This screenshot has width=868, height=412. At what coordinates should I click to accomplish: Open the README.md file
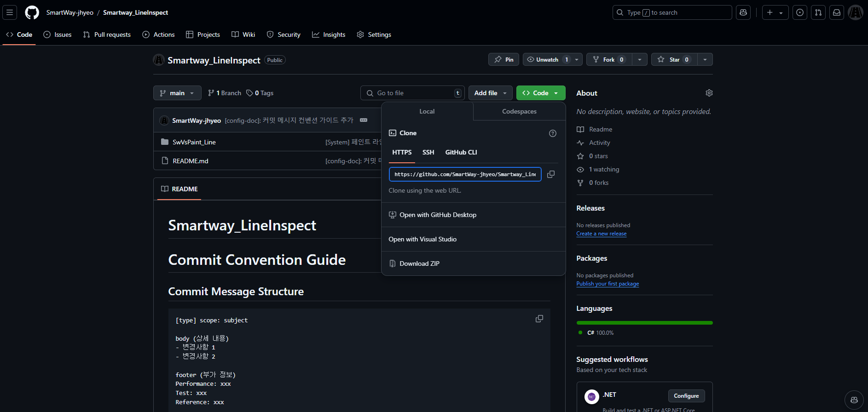click(191, 161)
